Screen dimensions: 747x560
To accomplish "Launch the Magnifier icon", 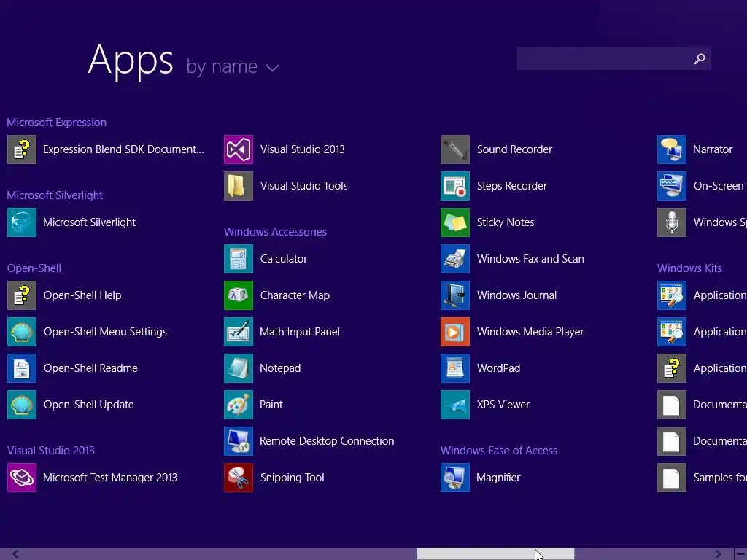I will [455, 478].
